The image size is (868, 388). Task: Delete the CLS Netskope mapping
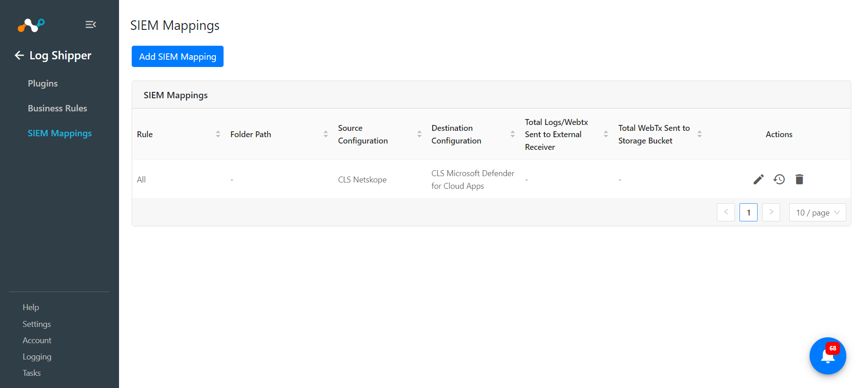(799, 179)
